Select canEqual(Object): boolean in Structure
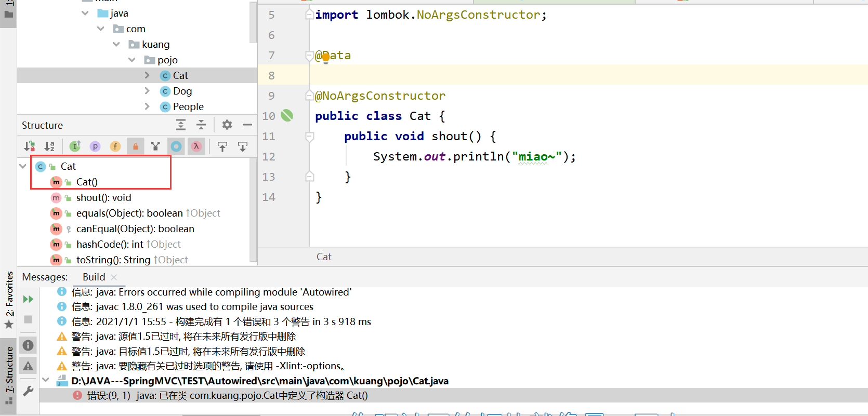Viewport: 868px width, 416px height. tap(135, 229)
